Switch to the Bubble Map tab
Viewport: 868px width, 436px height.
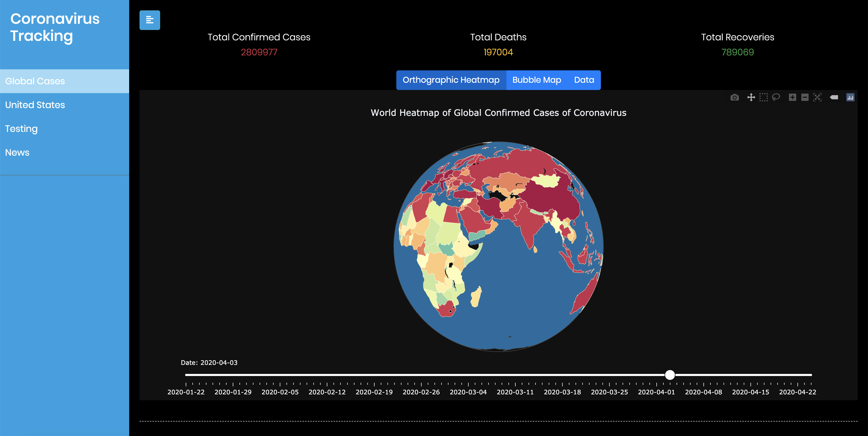(537, 80)
